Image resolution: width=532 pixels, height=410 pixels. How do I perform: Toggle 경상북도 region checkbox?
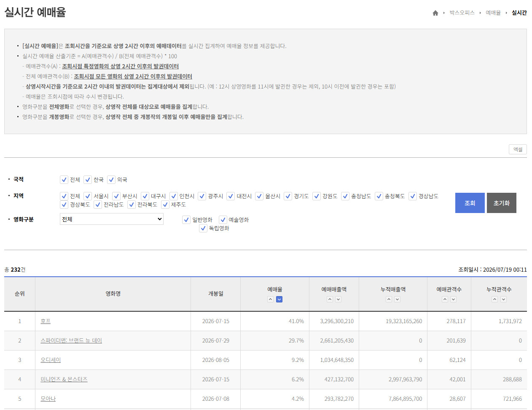click(64, 205)
